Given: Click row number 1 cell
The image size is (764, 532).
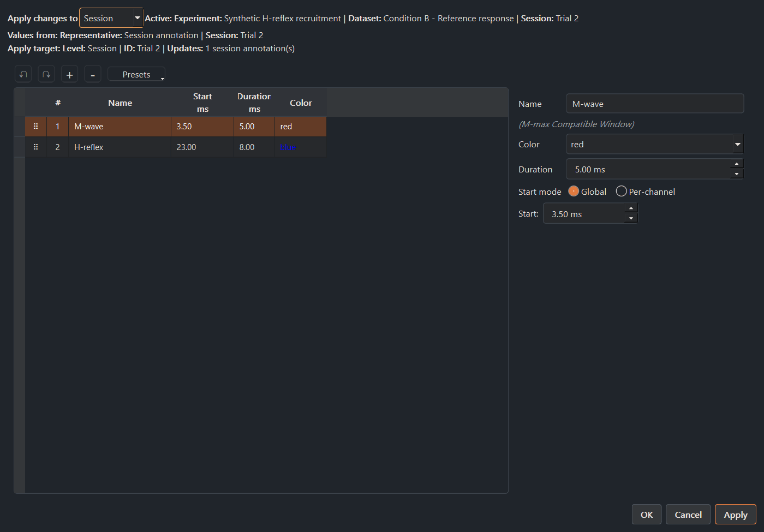Looking at the screenshot, I should [x=58, y=127].
